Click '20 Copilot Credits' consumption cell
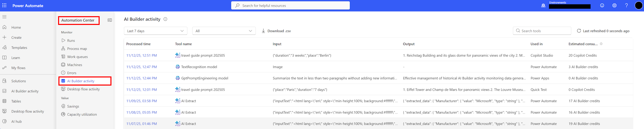Image resolution: width=644 pixels, height=129 pixels. 583,55
